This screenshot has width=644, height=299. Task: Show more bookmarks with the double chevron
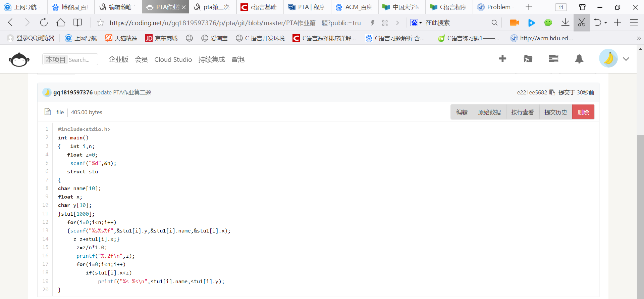pyautogui.click(x=639, y=38)
